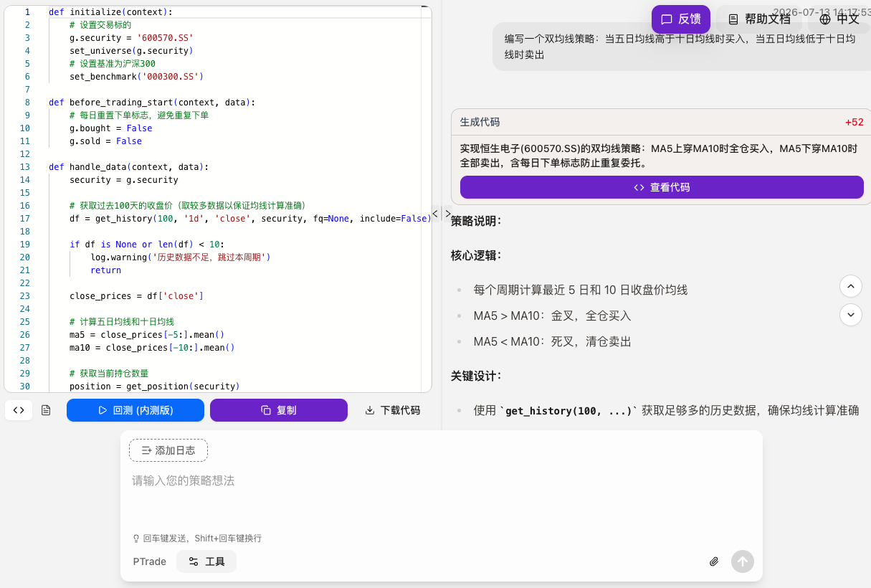Open the document view icon beside code toggle
Viewport: 871px width, 588px height.
pos(46,410)
